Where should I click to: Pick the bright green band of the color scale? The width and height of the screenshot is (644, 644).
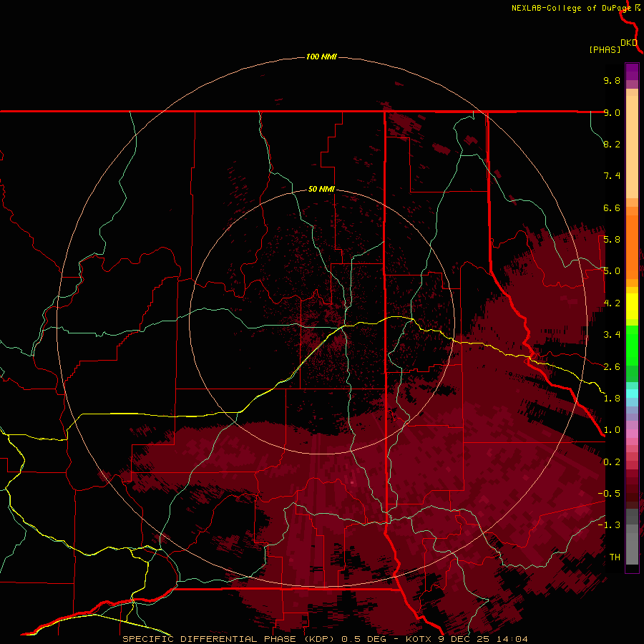[632, 346]
